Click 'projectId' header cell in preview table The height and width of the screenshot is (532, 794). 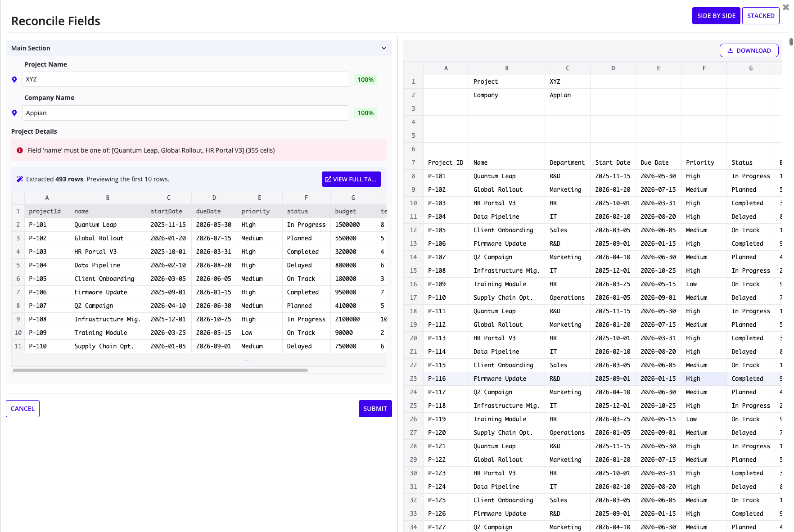click(47, 211)
